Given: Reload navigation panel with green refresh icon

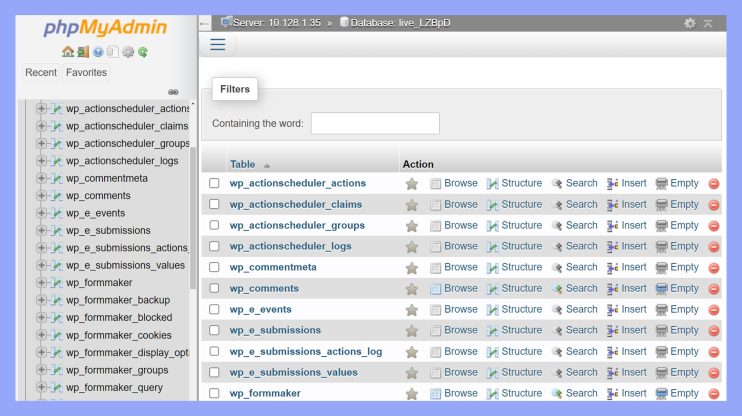Looking at the screenshot, I should [x=143, y=52].
